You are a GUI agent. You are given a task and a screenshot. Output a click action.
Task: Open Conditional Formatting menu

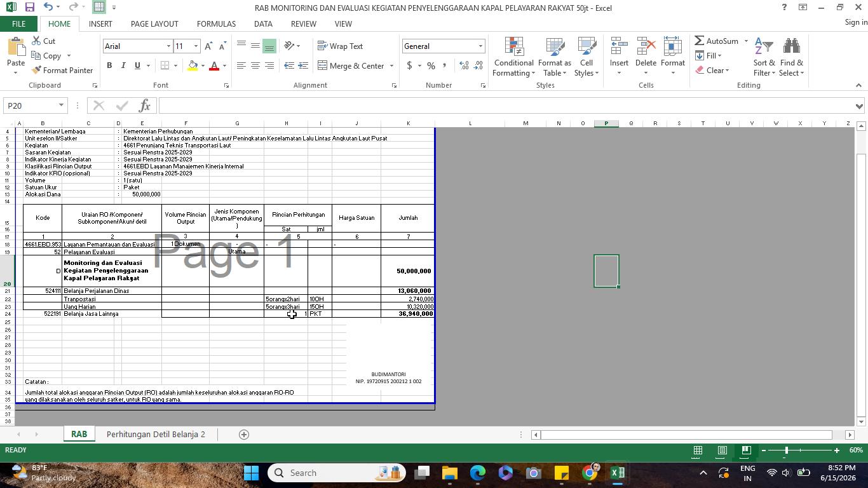pyautogui.click(x=513, y=57)
